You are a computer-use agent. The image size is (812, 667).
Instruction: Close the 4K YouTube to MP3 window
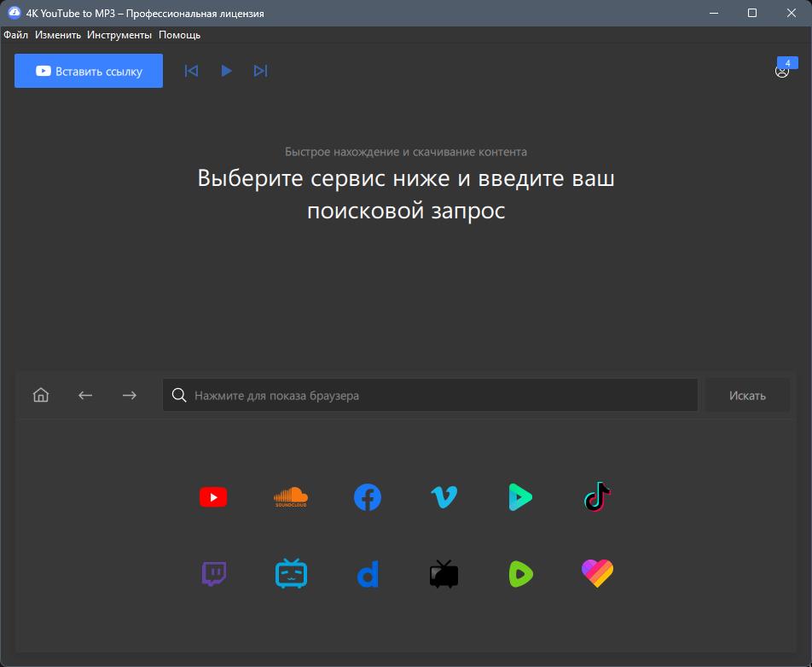(x=792, y=13)
